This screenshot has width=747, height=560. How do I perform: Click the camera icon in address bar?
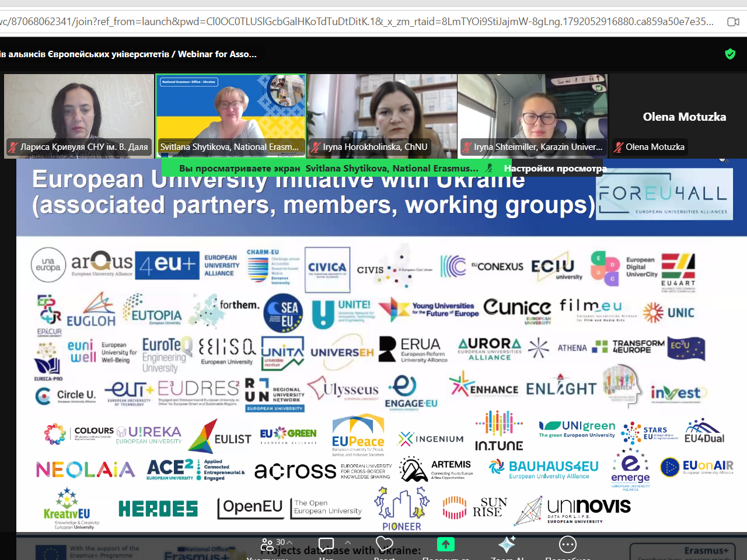click(733, 22)
